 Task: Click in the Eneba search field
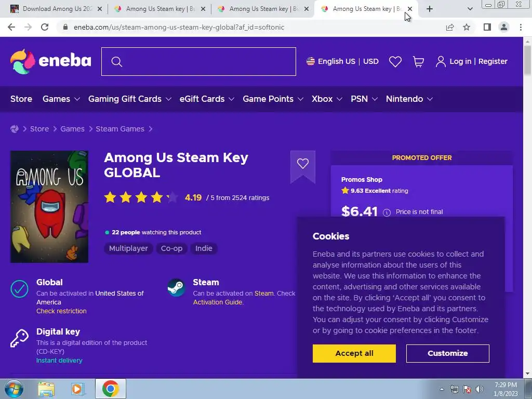pyautogui.click(x=198, y=61)
